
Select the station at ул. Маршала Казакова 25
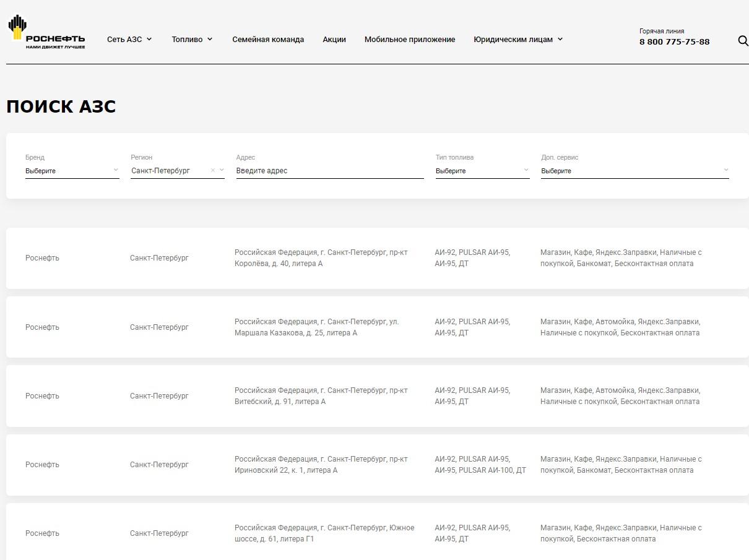378,327
